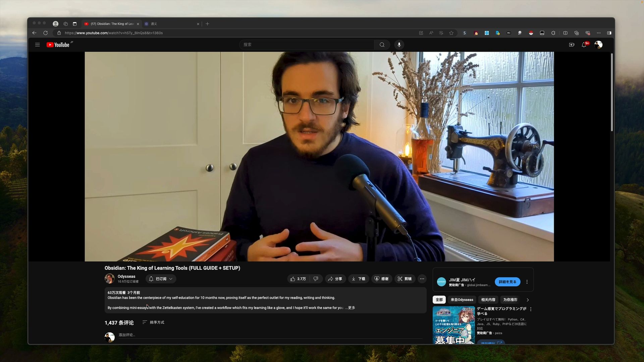
Task: Go to the YouTube home logo
Action: [x=58, y=45]
